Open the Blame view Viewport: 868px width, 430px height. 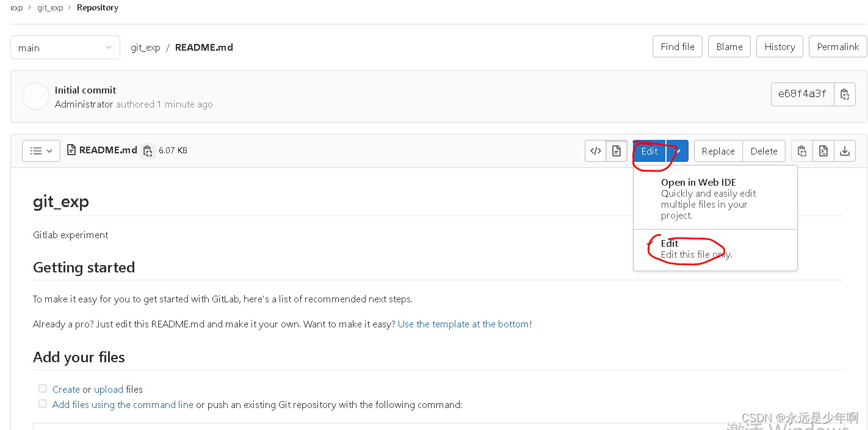pyautogui.click(x=729, y=46)
